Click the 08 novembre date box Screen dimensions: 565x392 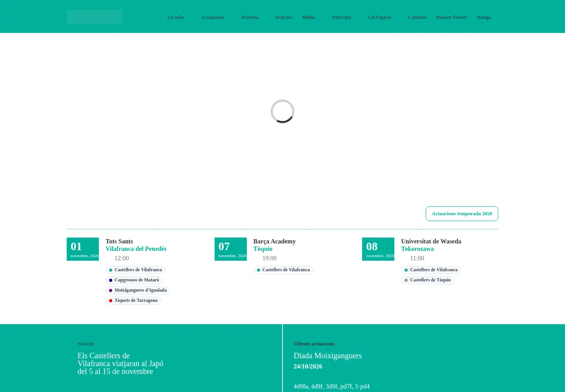pos(378,249)
